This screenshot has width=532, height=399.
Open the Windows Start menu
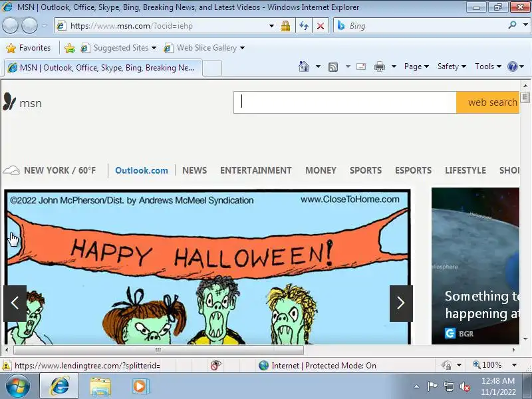point(18,386)
